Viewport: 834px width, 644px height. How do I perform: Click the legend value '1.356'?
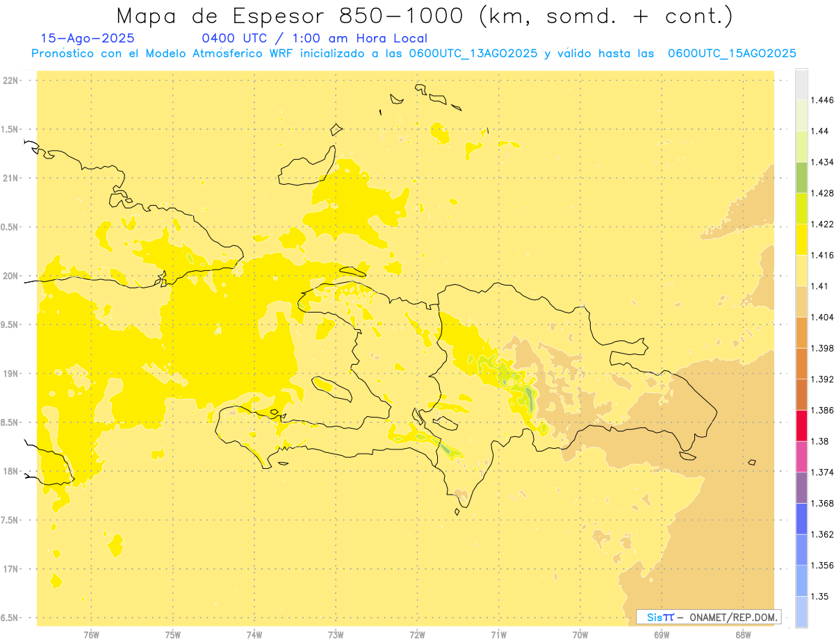[821, 565]
